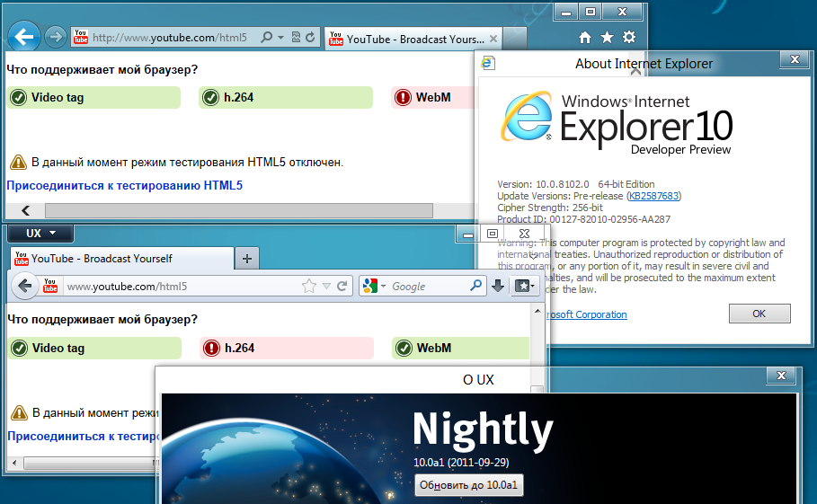Click the IE address field youtube.com/html5

pyautogui.click(x=170, y=38)
